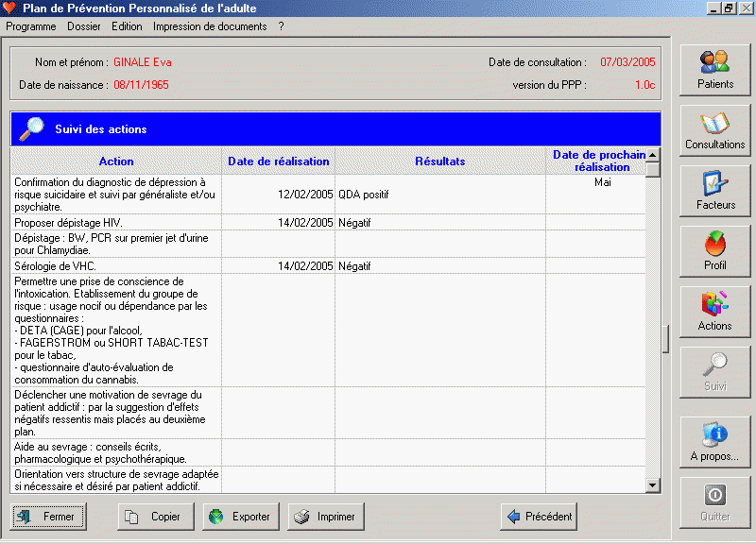Go back with the Précédent button

[539, 517]
